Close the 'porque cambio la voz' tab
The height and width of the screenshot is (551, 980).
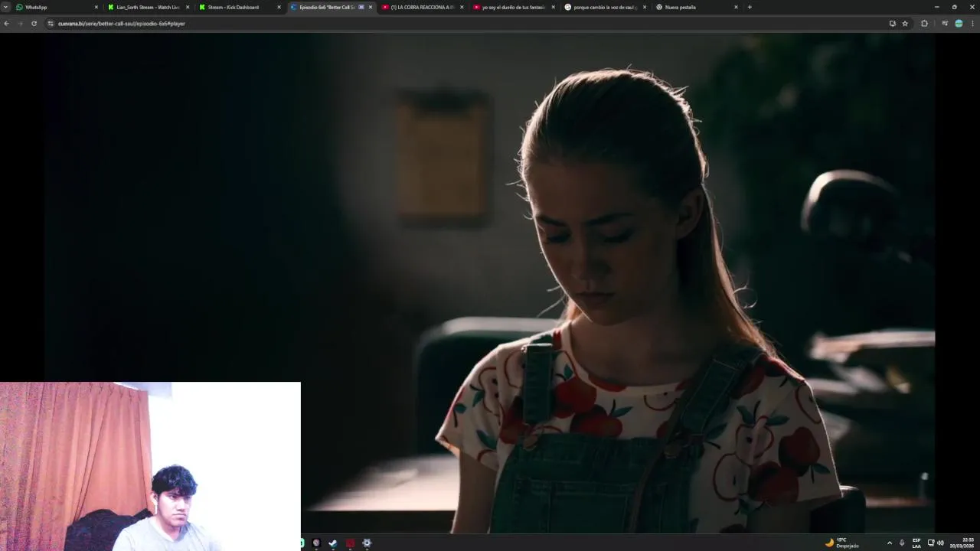pyautogui.click(x=644, y=7)
